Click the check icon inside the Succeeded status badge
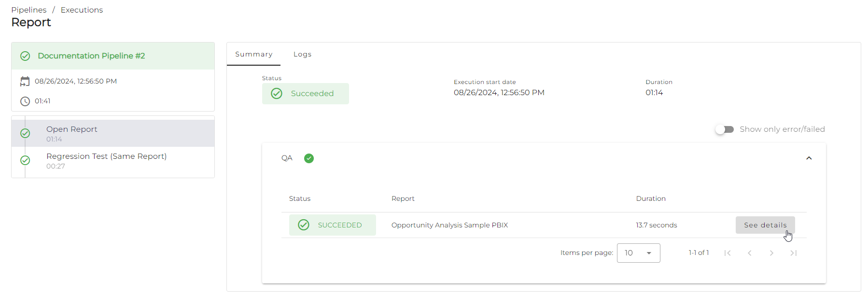The height and width of the screenshot is (296, 868). 277,94
